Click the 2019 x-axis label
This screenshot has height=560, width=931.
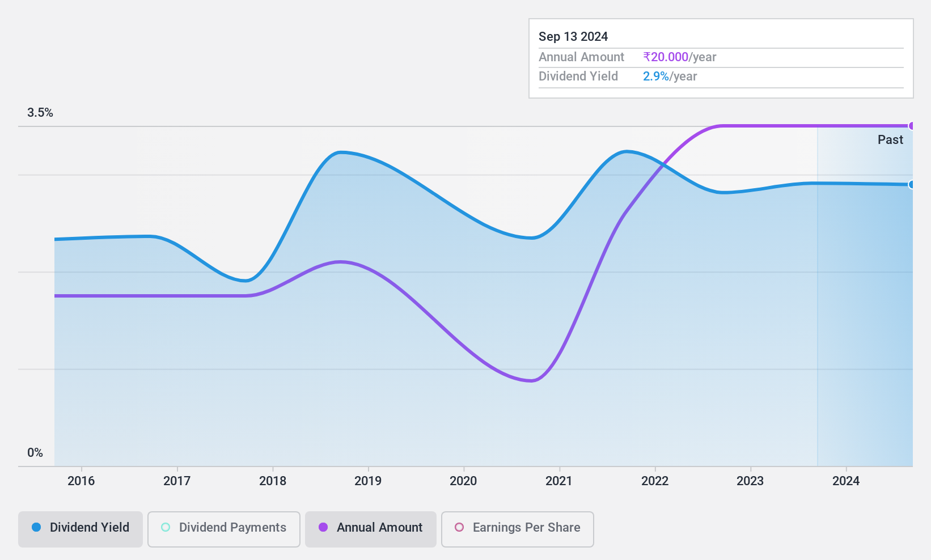(368, 481)
